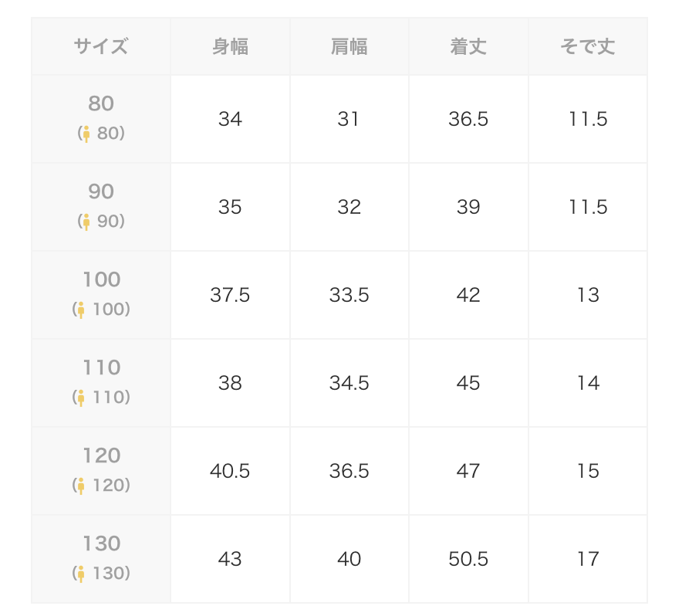The height and width of the screenshot is (616, 682).
Task: Click the yellow person icon in size 110 row
Action: pyautogui.click(x=81, y=398)
